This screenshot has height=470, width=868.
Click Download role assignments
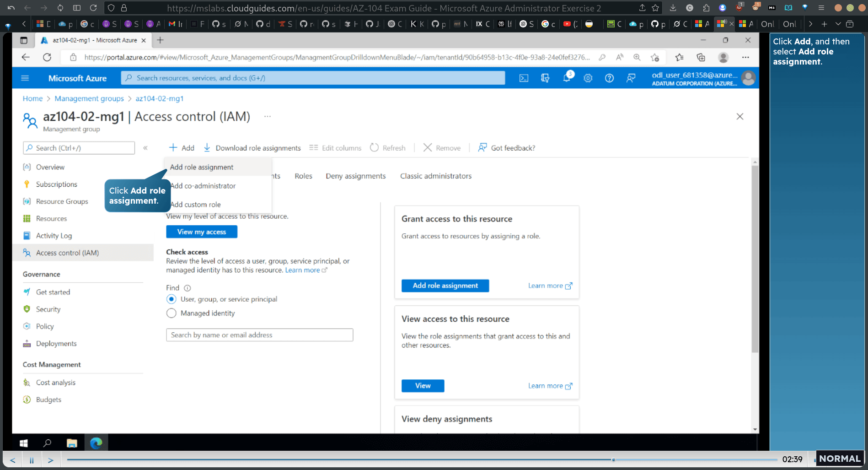[x=252, y=148]
